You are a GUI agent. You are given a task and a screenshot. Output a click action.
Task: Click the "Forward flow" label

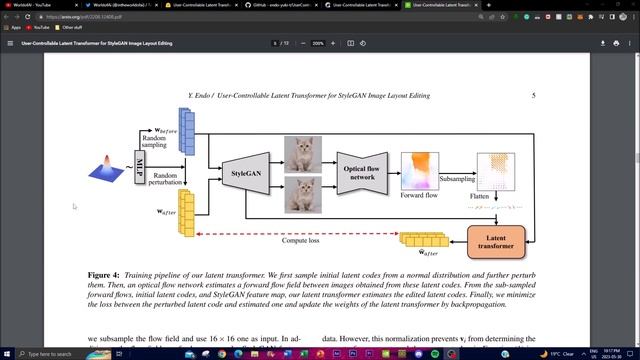419,195
